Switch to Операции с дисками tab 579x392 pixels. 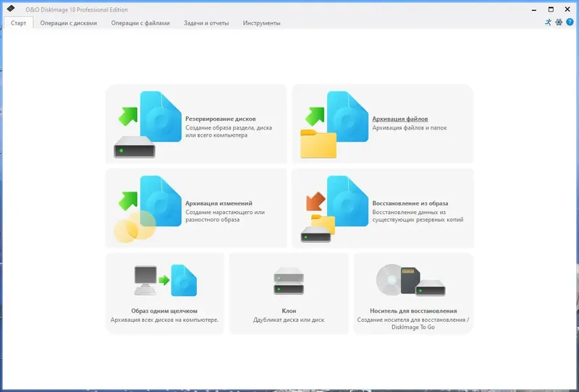[68, 23]
